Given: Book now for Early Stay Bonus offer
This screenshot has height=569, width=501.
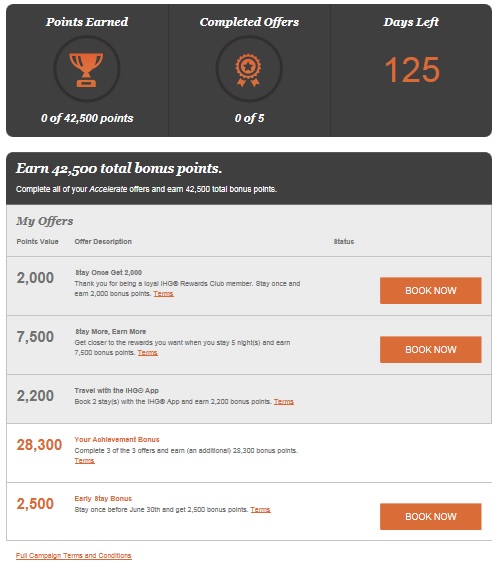Looking at the screenshot, I should (x=431, y=516).
